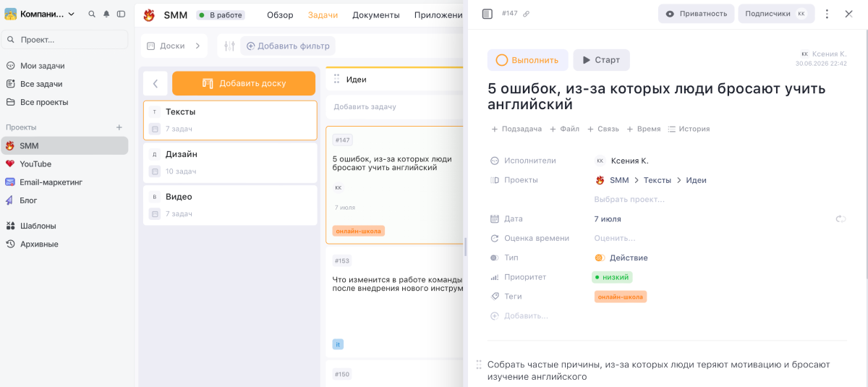Add a Подзадача to the task
Viewport: 868px width, 387px height.
pos(516,129)
